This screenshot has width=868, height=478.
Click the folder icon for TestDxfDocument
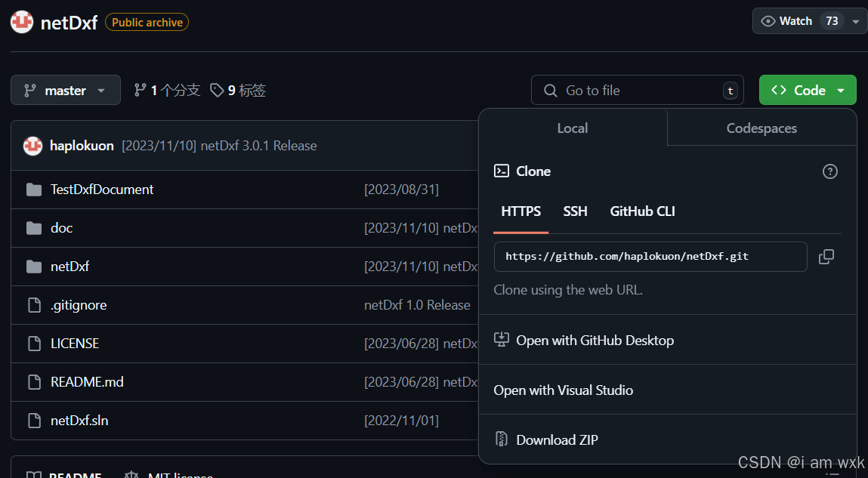pos(34,190)
